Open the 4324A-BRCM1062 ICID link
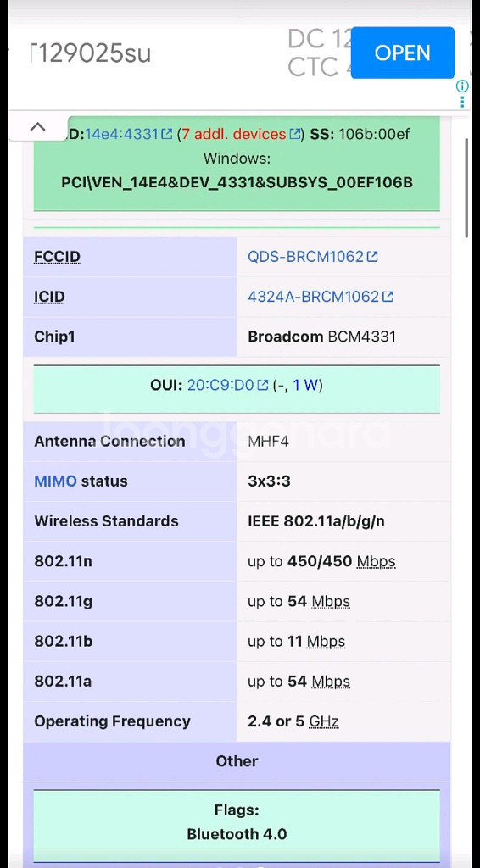Image resolution: width=480 pixels, height=868 pixels. (313, 297)
